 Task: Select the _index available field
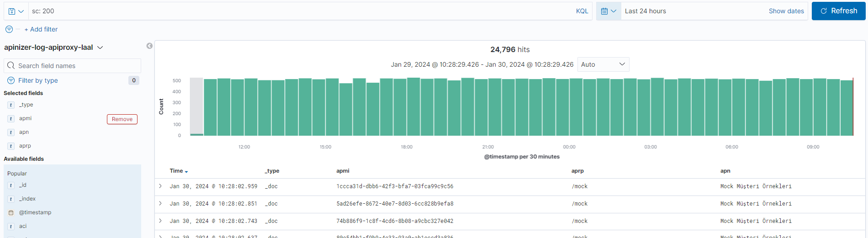point(27,199)
